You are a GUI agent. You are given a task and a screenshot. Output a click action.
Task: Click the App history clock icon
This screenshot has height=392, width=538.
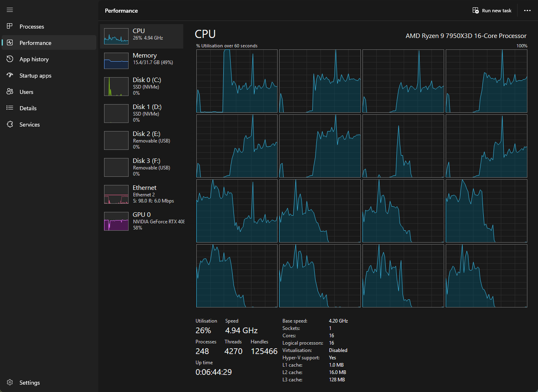tap(10, 59)
